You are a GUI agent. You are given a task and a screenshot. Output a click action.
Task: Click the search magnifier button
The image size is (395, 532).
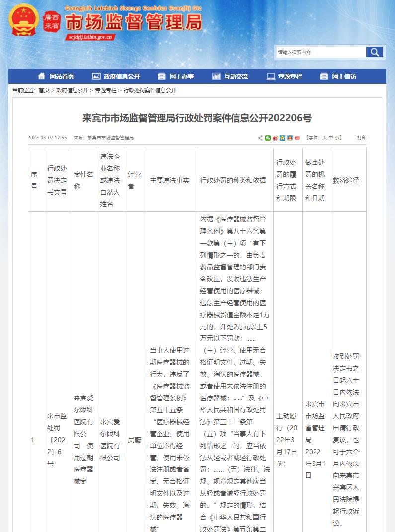point(375,52)
